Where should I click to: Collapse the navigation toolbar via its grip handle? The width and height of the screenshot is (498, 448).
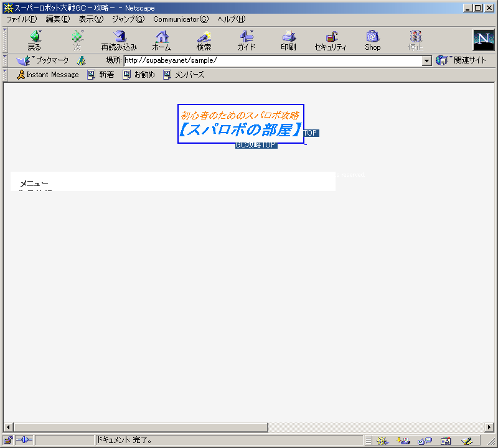pos(5,40)
